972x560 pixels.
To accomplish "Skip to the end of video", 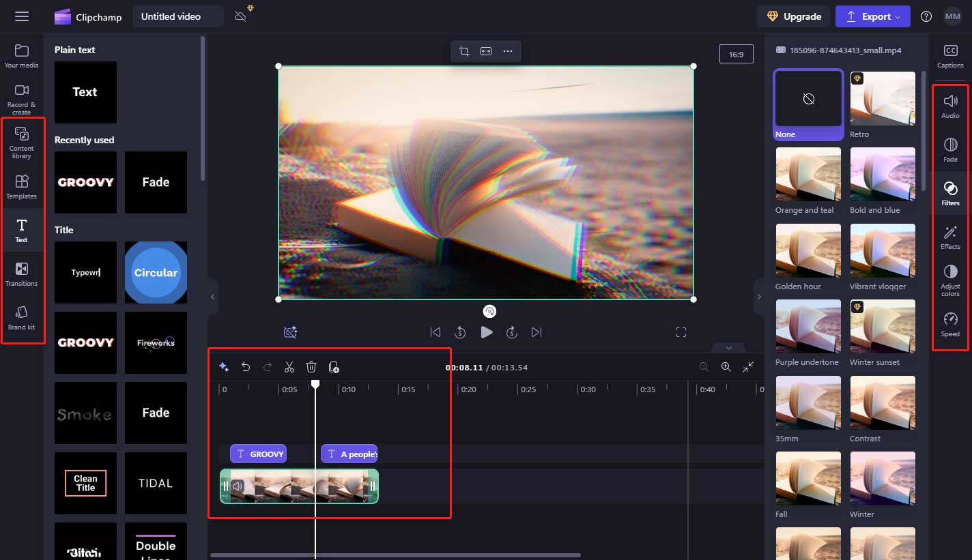I will point(537,332).
